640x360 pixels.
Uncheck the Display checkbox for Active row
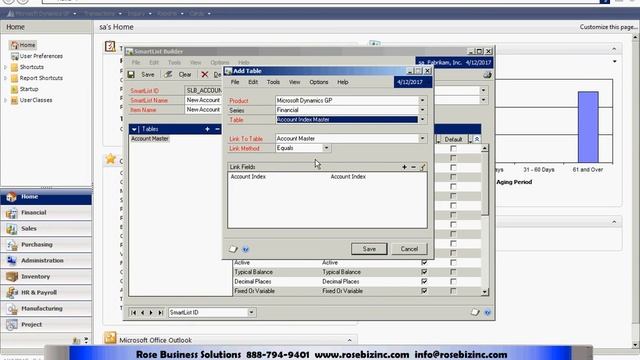424,262
